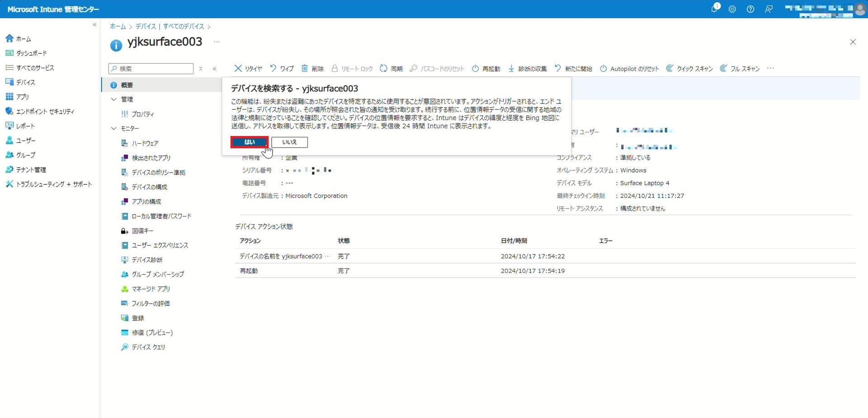868x418 pixels.
Task: Open アプリの構成 item
Action: [x=141, y=202]
